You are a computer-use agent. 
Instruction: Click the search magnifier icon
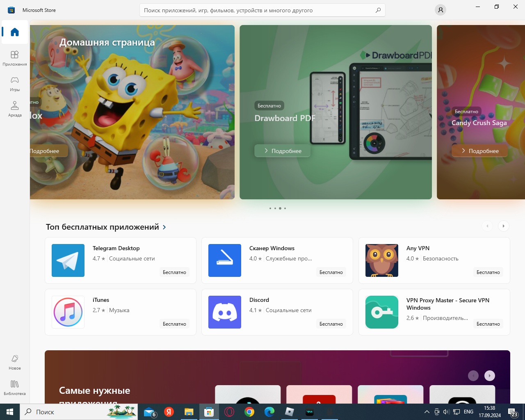tap(378, 10)
